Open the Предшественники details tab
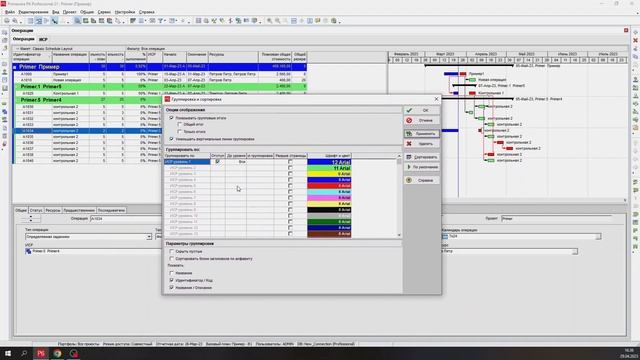 (x=79, y=210)
